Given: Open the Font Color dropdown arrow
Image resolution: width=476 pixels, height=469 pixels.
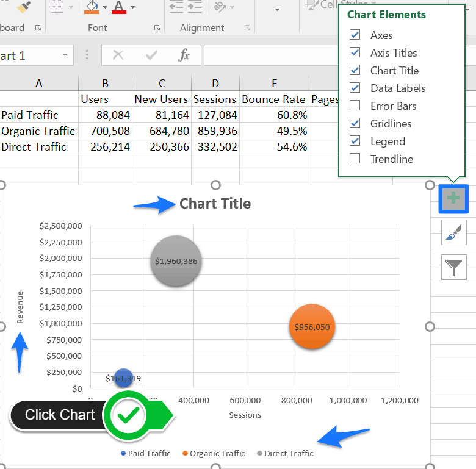Looking at the screenshot, I should point(132,7).
